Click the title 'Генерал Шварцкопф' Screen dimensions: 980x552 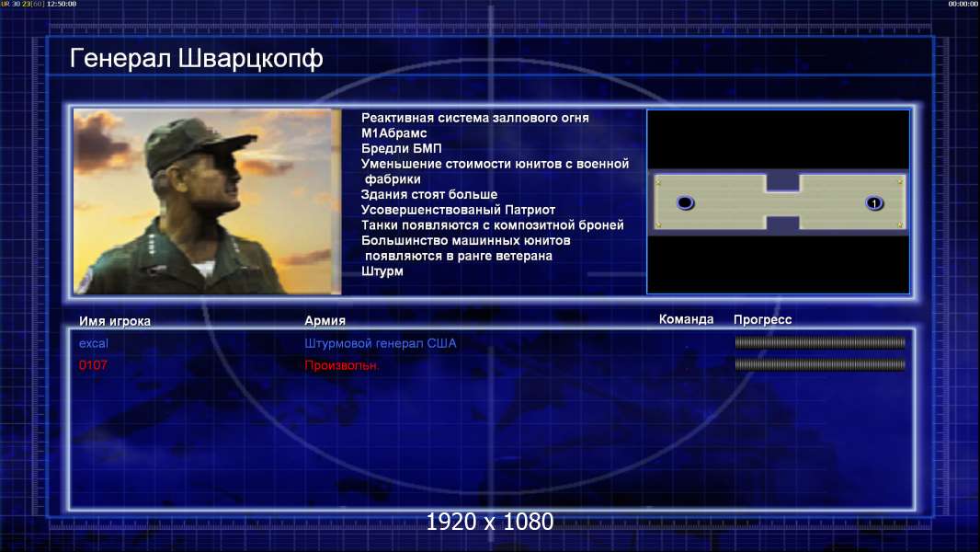(x=196, y=58)
